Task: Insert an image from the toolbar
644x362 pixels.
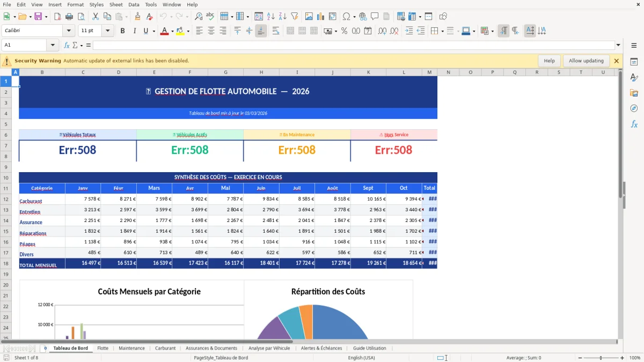Action: [309, 16]
